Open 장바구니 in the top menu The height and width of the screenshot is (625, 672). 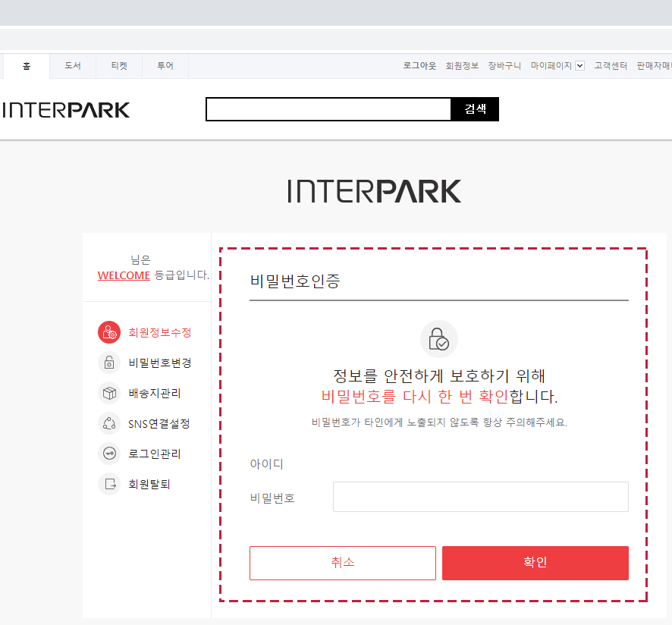(504, 65)
